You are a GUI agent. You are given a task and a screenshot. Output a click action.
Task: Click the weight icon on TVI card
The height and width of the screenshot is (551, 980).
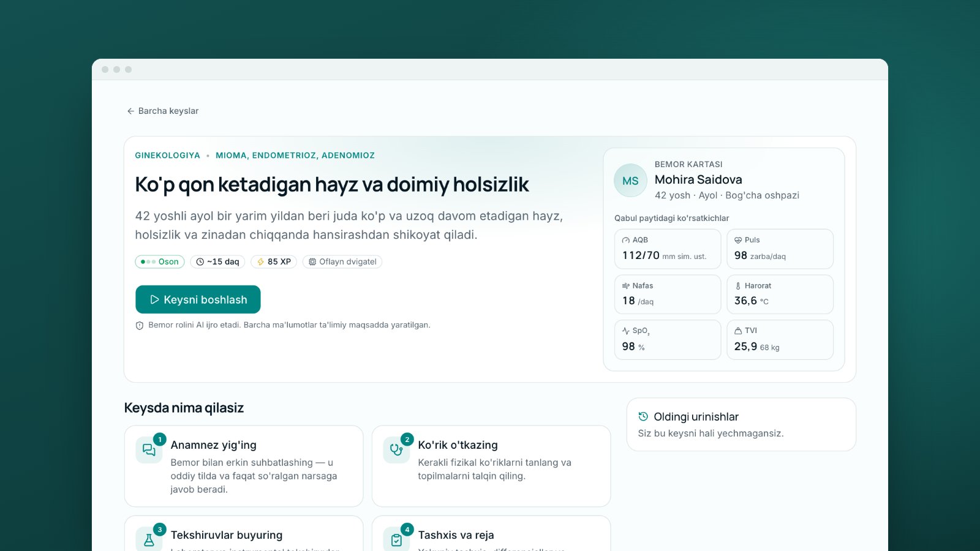[x=738, y=331]
